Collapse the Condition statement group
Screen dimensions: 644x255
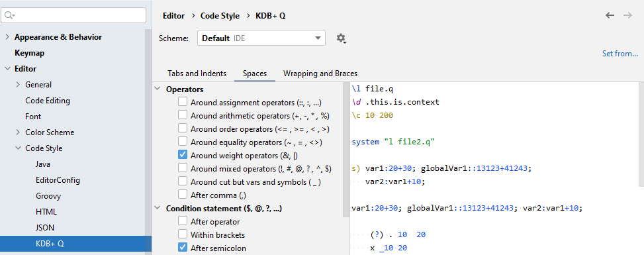point(158,208)
